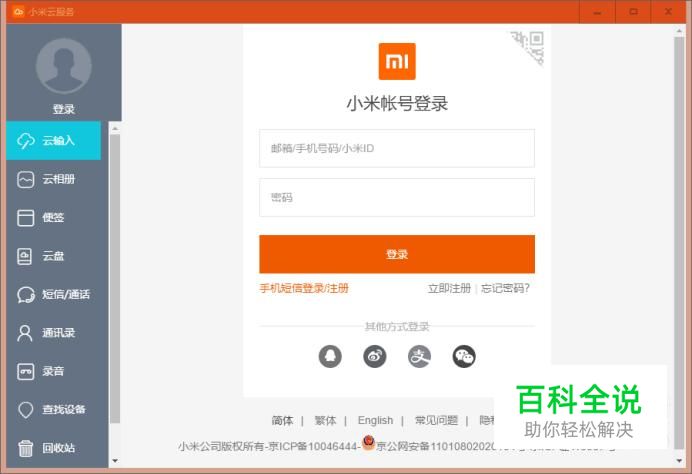The height and width of the screenshot is (474, 692).
Task: Click the orange 登录 button
Action: (397, 254)
